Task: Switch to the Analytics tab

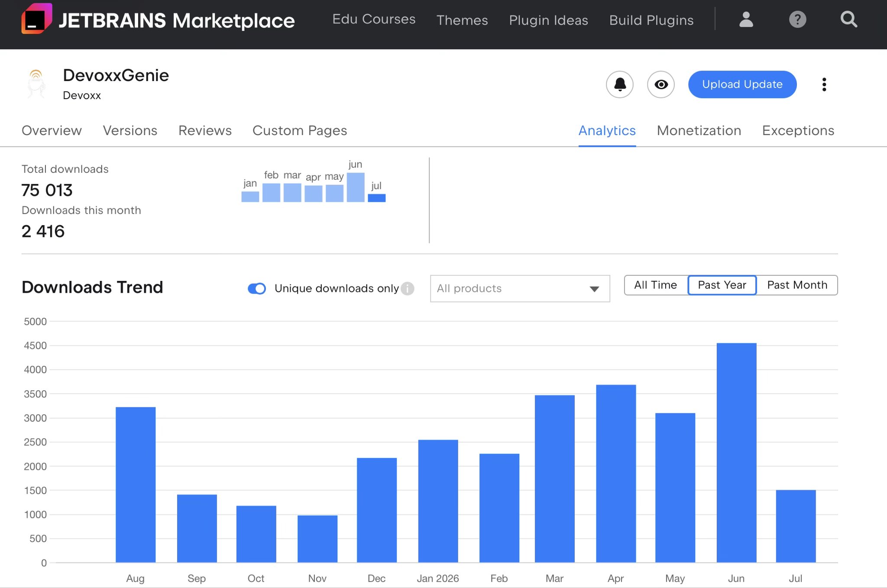Action: pos(607,130)
